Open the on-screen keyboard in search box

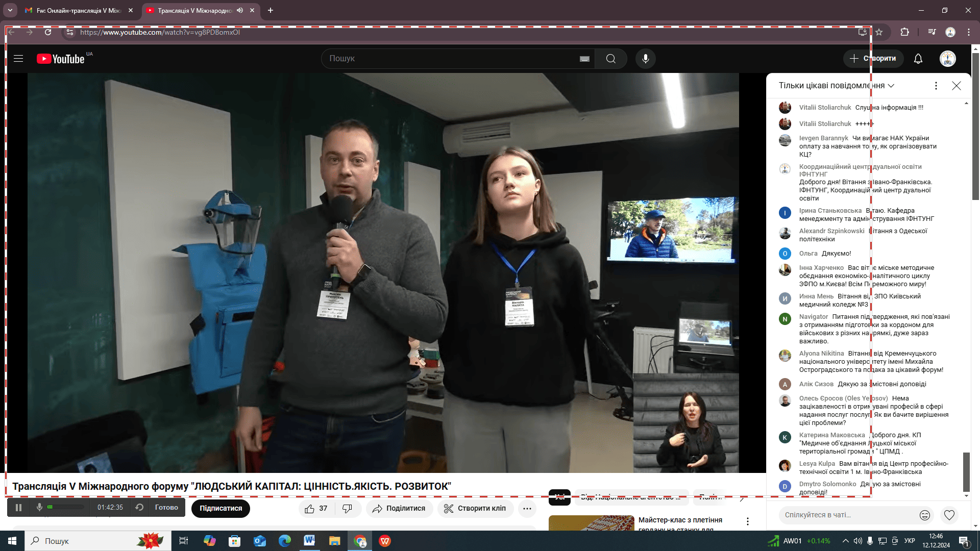tap(584, 59)
